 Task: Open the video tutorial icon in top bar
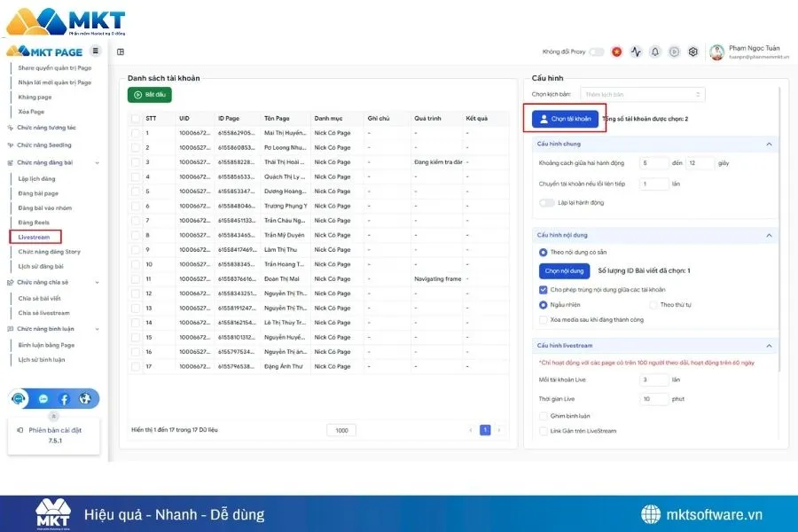coord(674,52)
